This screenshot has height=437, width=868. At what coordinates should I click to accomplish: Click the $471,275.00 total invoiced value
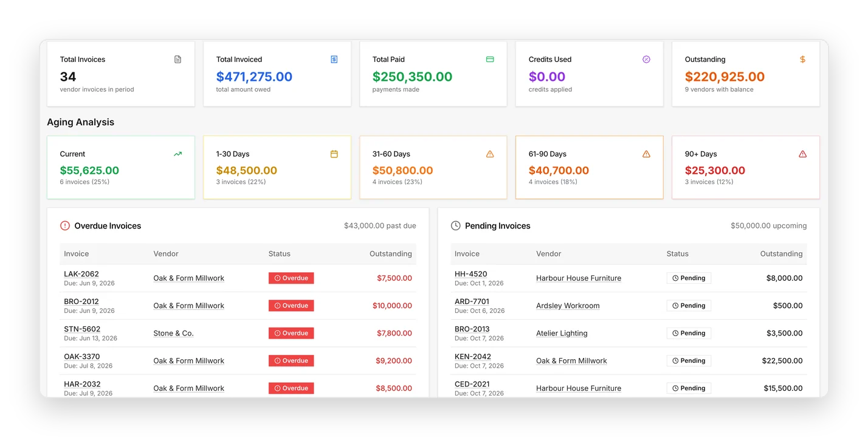coord(254,77)
